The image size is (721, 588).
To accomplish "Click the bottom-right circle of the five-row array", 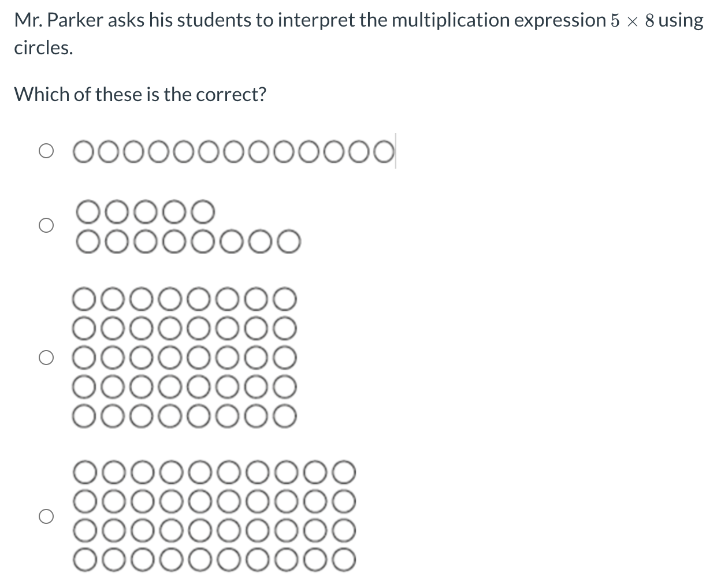I will (x=285, y=415).
